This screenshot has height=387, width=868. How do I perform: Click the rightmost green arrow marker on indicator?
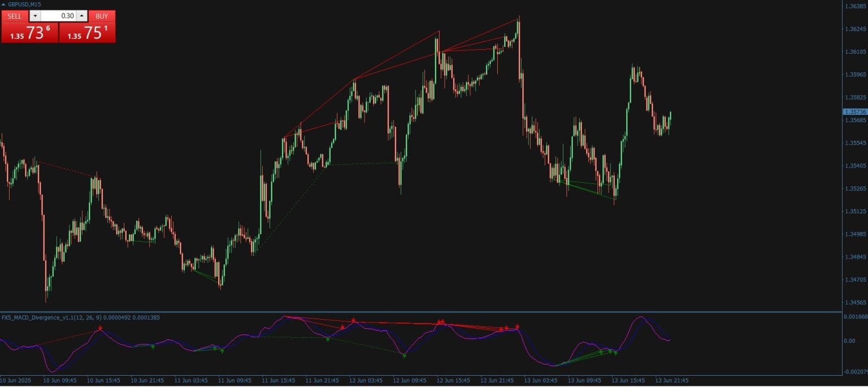[616, 352]
